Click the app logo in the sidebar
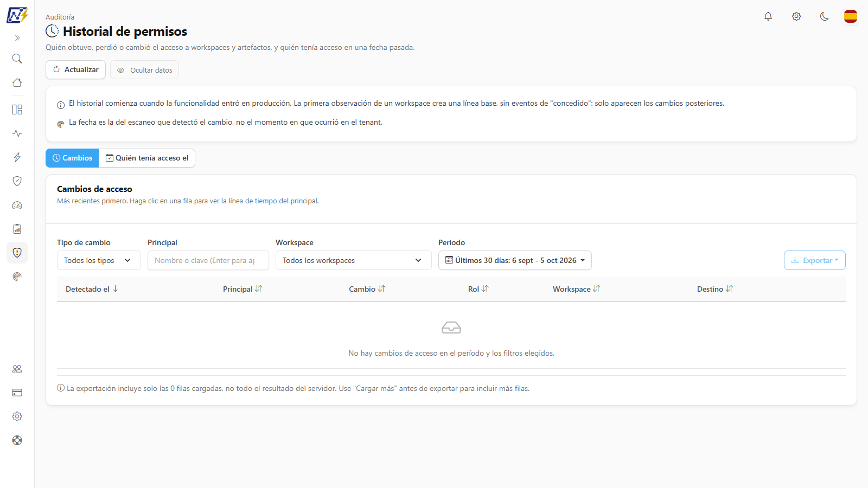 tap(17, 15)
